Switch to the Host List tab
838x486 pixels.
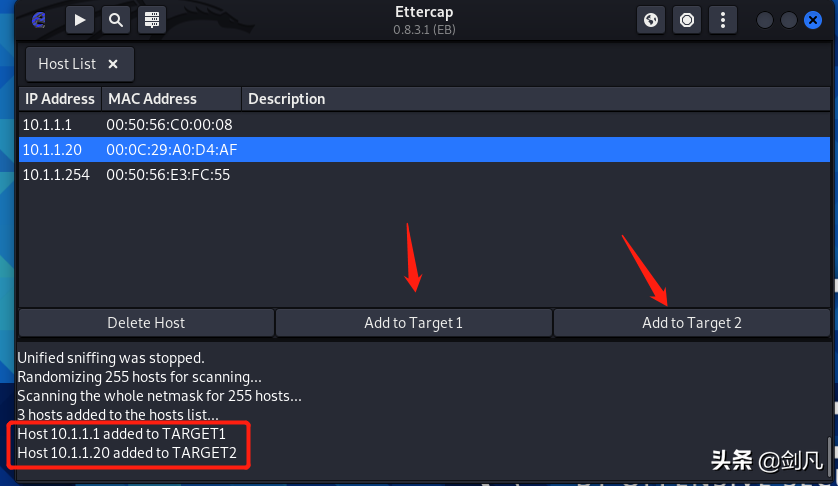coord(67,64)
